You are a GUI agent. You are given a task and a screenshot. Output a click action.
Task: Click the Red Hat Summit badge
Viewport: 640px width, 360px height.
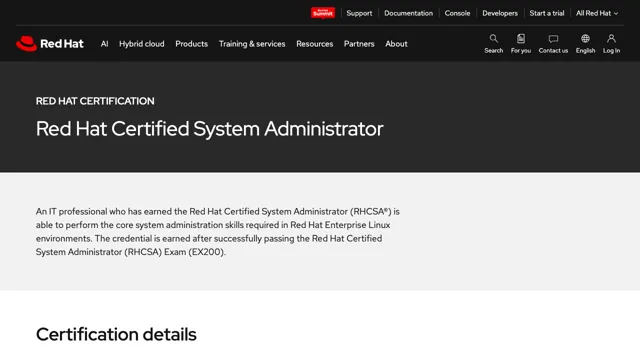[323, 13]
